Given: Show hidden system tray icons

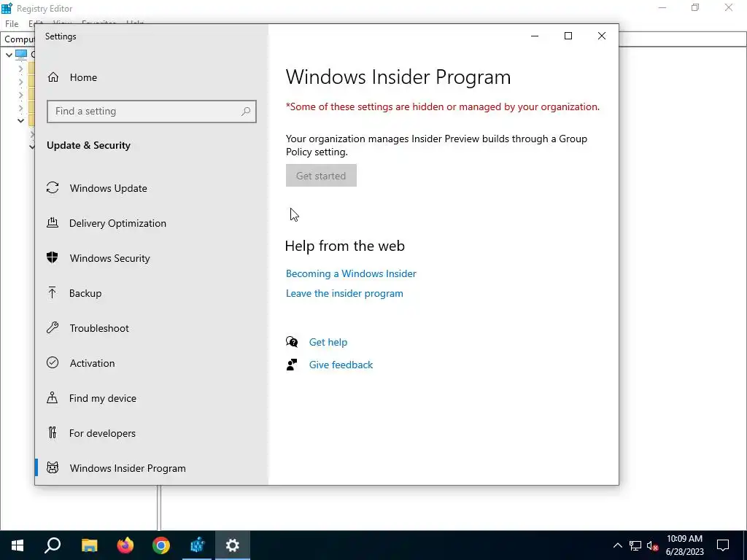Looking at the screenshot, I should [x=617, y=545].
